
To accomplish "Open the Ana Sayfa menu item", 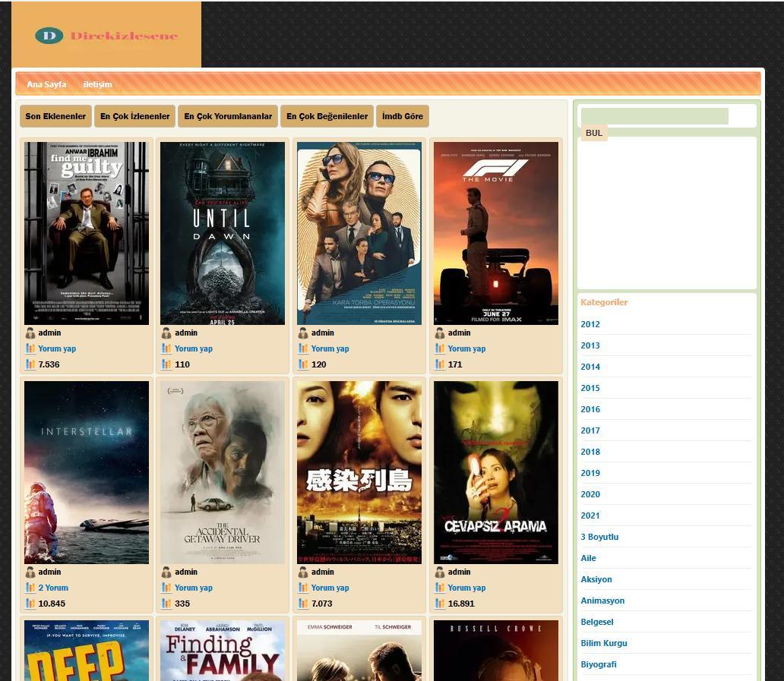I will click(46, 84).
